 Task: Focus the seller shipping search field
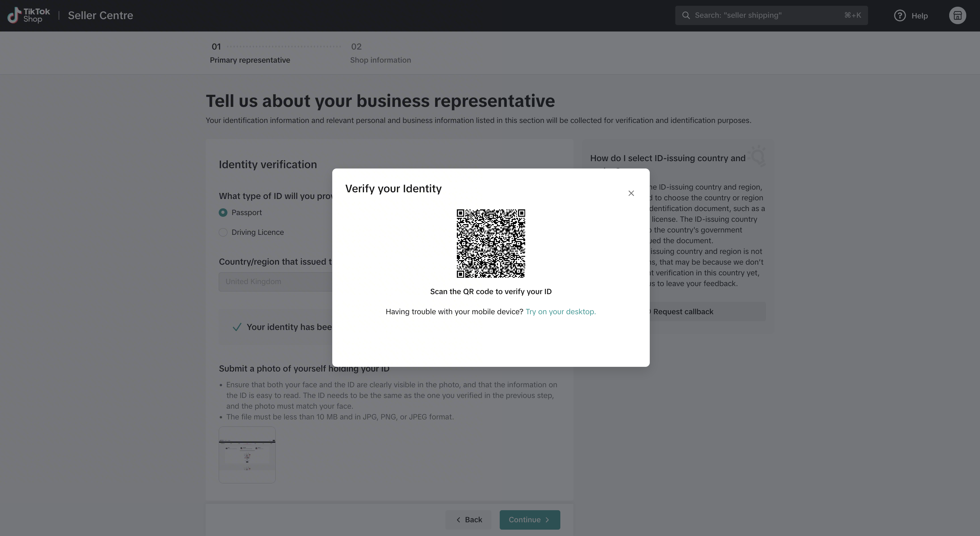[x=771, y=15]
